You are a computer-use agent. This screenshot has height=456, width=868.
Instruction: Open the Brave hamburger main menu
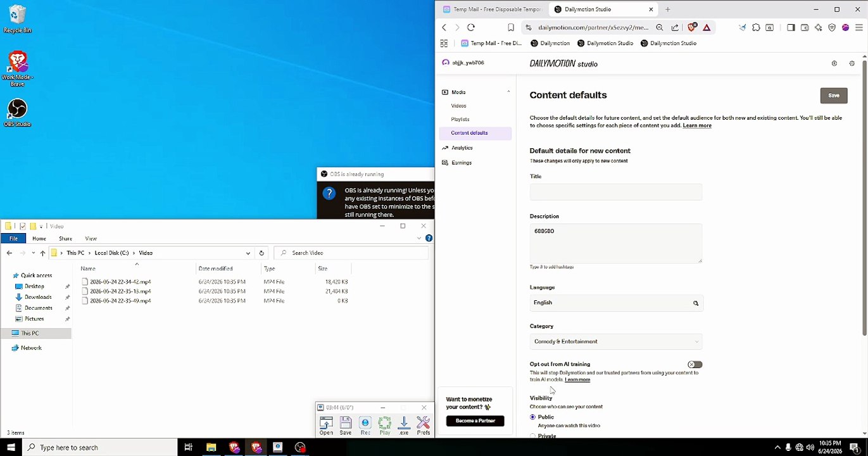(859, 27)
